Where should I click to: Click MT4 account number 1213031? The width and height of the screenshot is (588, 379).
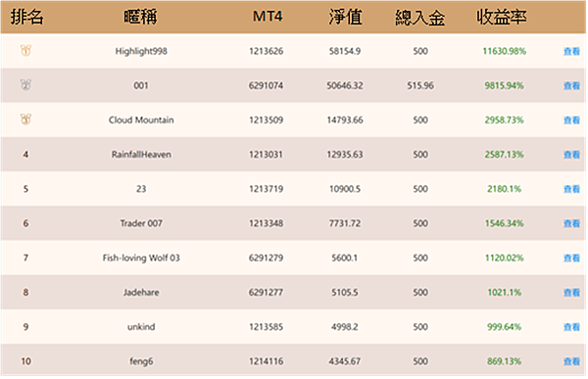pyautogui.click(x=266, y=155)
